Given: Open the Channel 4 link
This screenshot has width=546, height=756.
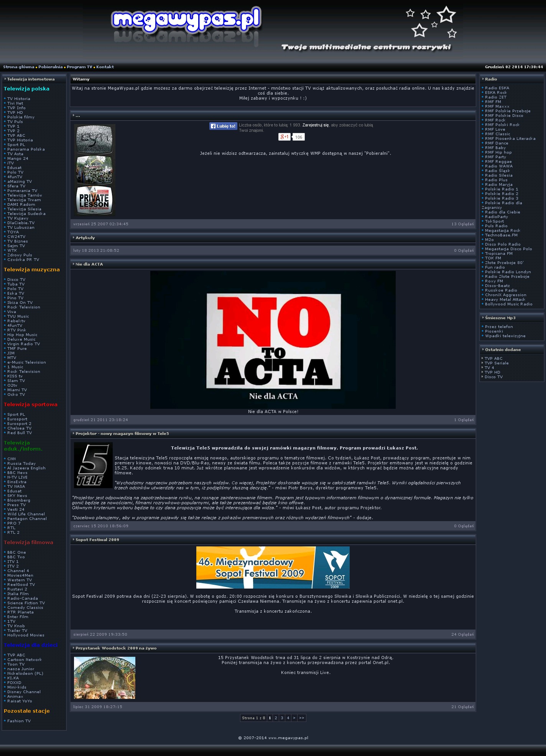Looking at the screenshot, I should 18,571.
